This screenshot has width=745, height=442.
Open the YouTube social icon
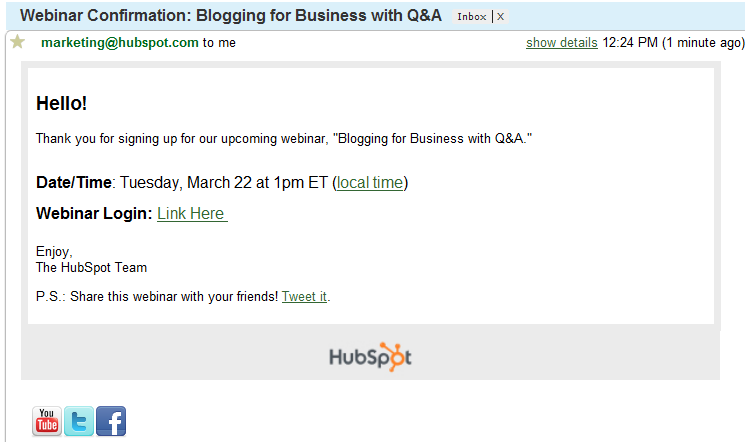coord(47,421)
